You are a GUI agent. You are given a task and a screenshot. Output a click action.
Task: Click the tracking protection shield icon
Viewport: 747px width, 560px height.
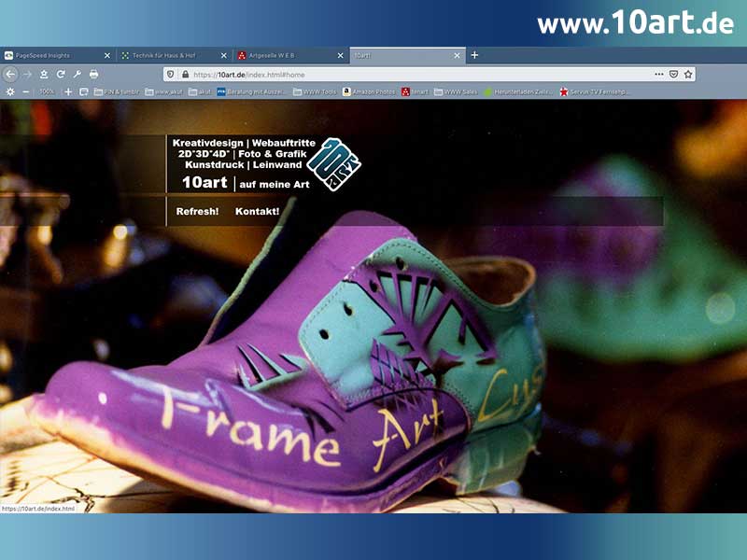(171, 75)
